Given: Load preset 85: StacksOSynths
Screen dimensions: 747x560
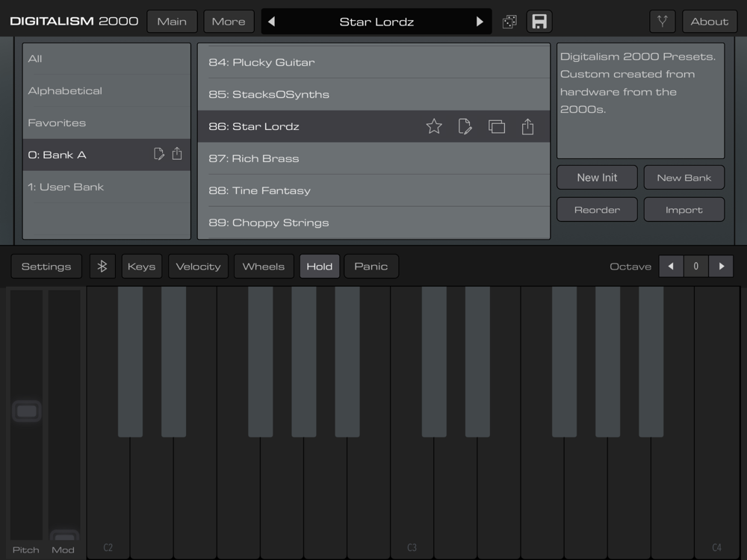Looking at the screenshot, I should tap(374, 94).
